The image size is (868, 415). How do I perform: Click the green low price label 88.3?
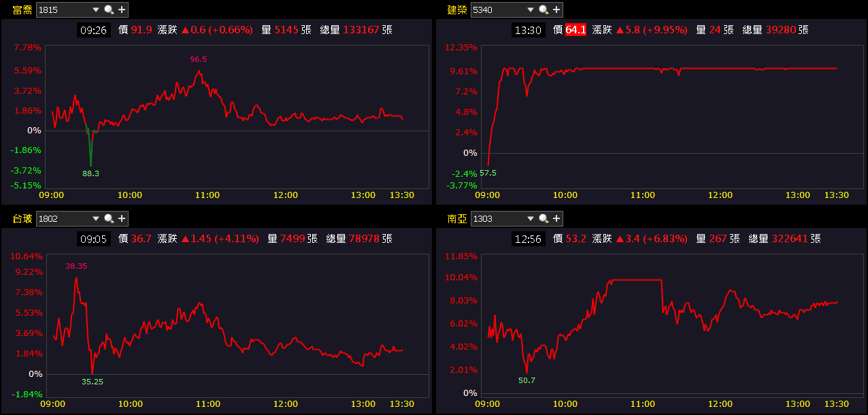[x=90, y=173]
